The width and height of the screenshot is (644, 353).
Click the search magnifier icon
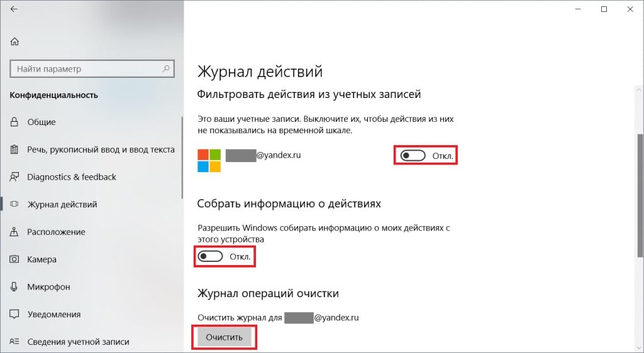pyautogui.click(x=166, y=68)
